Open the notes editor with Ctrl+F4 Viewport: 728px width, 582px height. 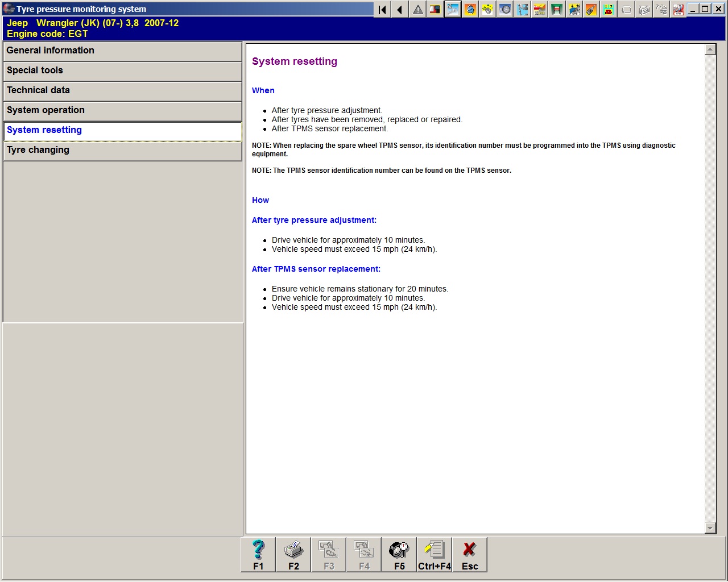pos(435,555)
